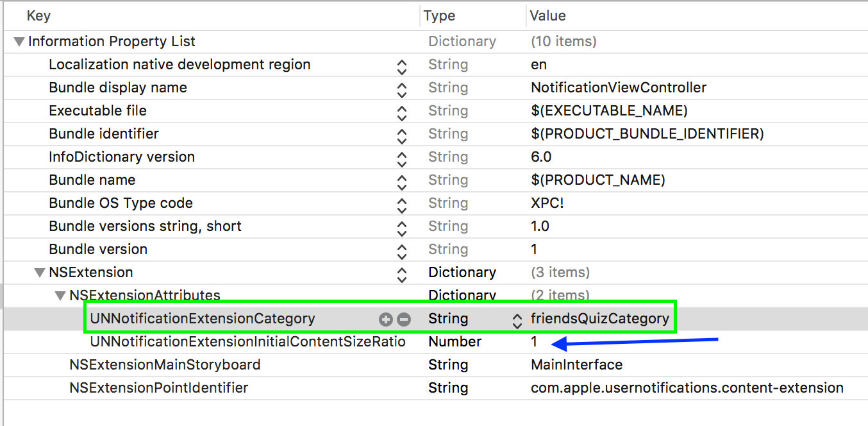The image size is (868, 426).
Task: Collapse the NSExtension disclosure triangle
Action: point(39,273)
